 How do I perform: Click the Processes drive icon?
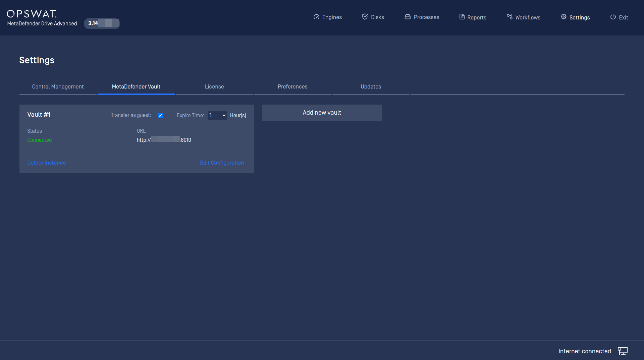coord(408,17)
